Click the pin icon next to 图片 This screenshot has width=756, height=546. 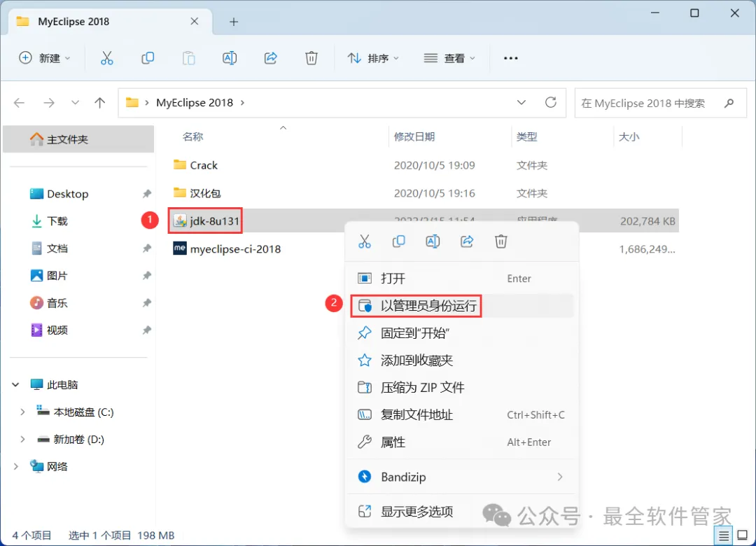coord(146,275)
